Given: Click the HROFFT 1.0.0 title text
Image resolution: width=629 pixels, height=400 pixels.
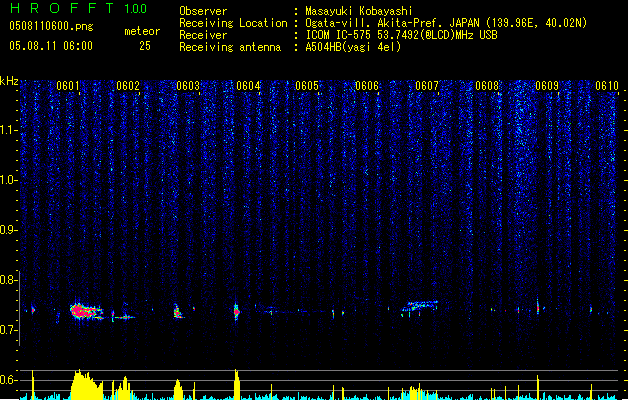Looking at the screenshot, I should pos(79,8).
